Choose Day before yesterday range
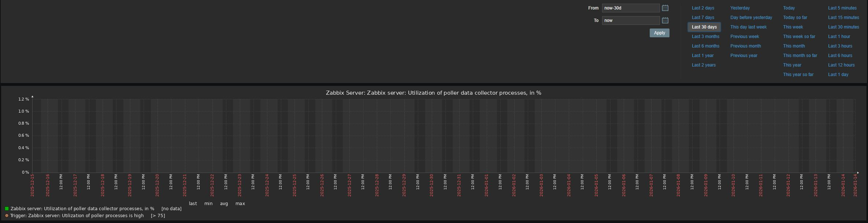This screenshot has width=868, height=223. pos(751,18)
